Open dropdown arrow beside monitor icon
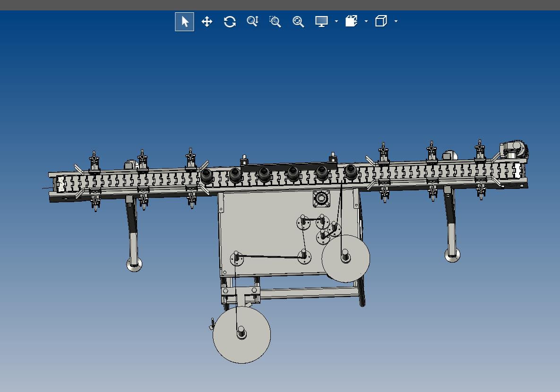This screenshot has height=392, width=560. coord(336,21)
